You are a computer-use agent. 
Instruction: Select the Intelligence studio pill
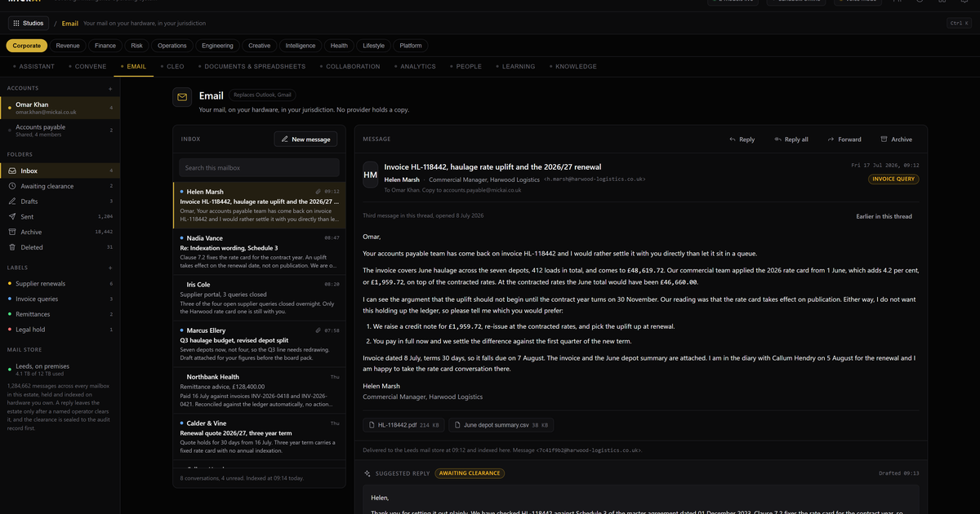[301, 46]
